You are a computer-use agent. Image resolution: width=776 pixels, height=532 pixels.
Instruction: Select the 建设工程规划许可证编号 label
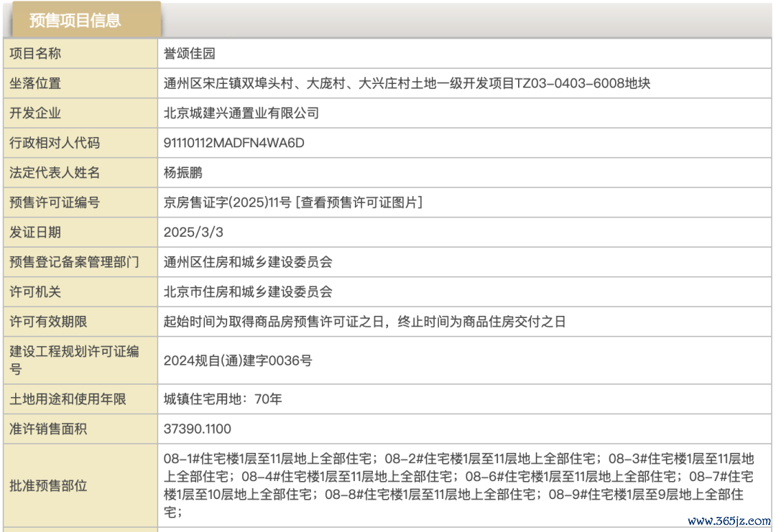tap(74, 360)
